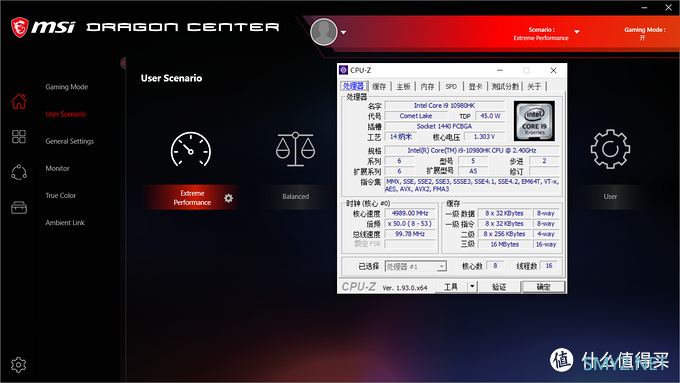Click the Comet Lake codename field

[x=416, y=116]
